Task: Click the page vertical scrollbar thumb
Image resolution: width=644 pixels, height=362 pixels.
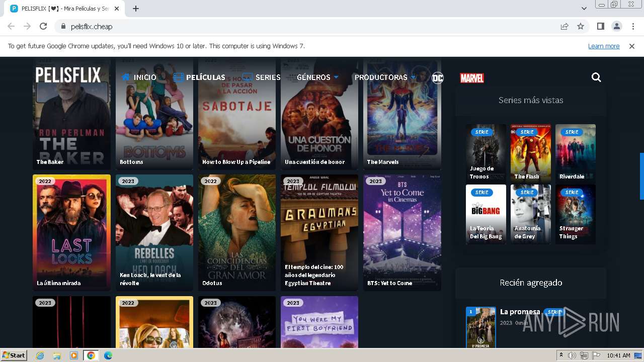Action: click(x=641, y=176)
